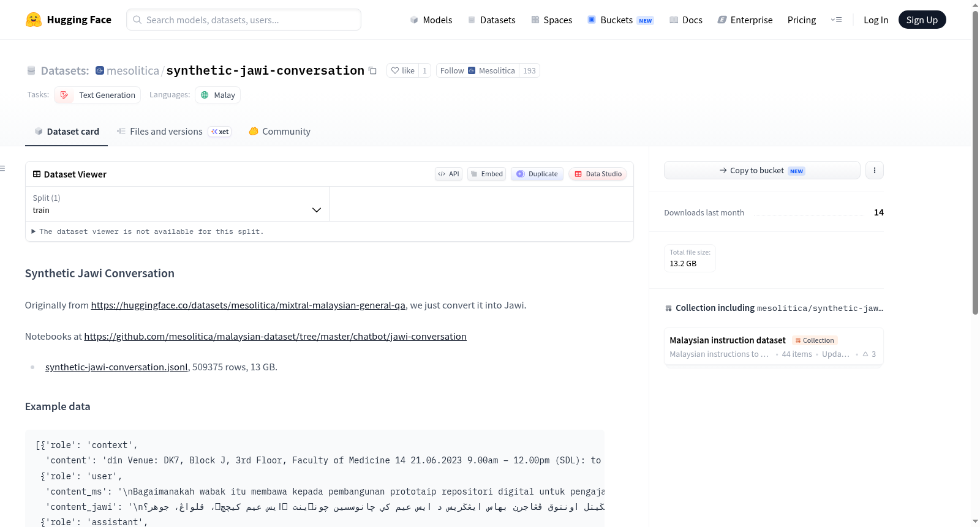Viewport: 980px width, 527px height.
Task: Click the Log In link
Action: click(876, 20)
